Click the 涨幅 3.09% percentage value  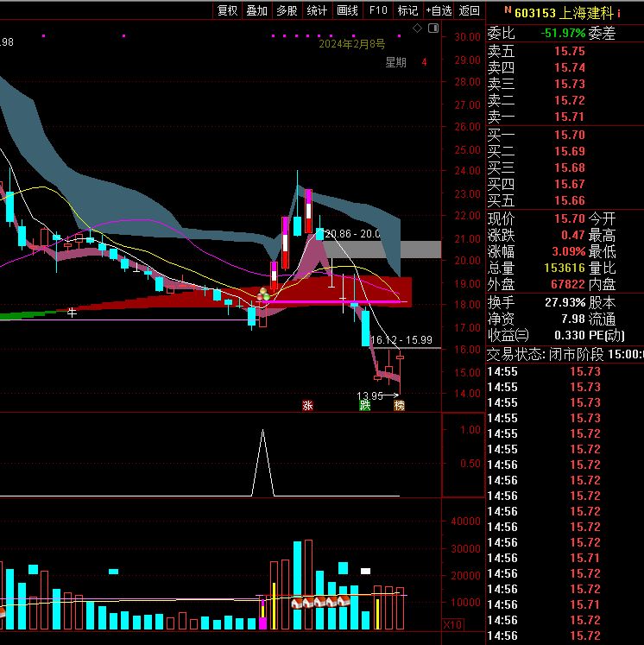click(x=569, y=251)
